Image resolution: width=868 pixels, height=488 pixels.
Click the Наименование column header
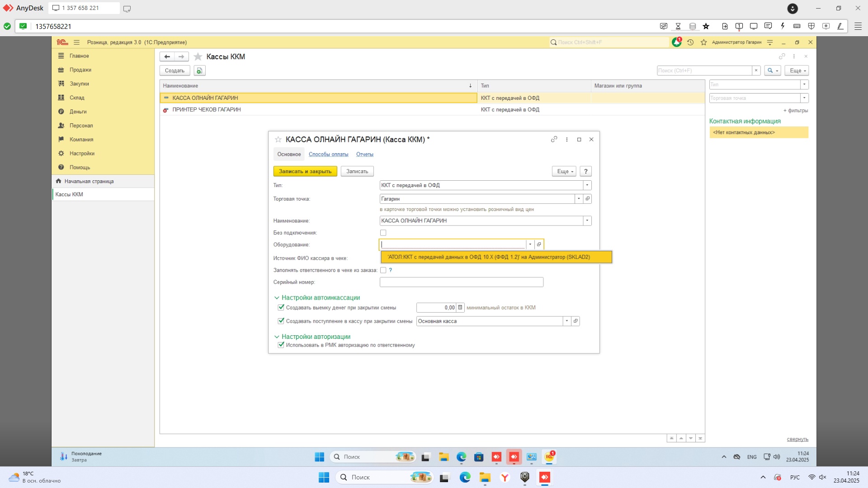pyautogui.click(x=318, y=86)
